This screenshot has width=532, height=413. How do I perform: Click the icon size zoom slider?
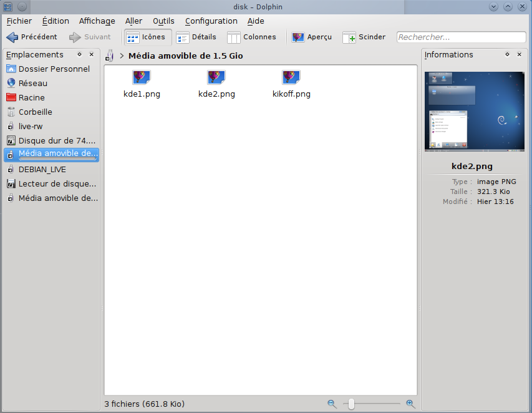pyautogui.click(x=351, y=404)
